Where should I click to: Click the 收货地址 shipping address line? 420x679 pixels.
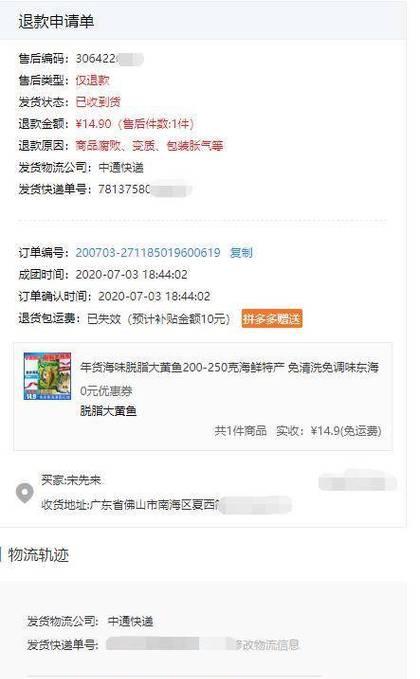coord(166,505)
